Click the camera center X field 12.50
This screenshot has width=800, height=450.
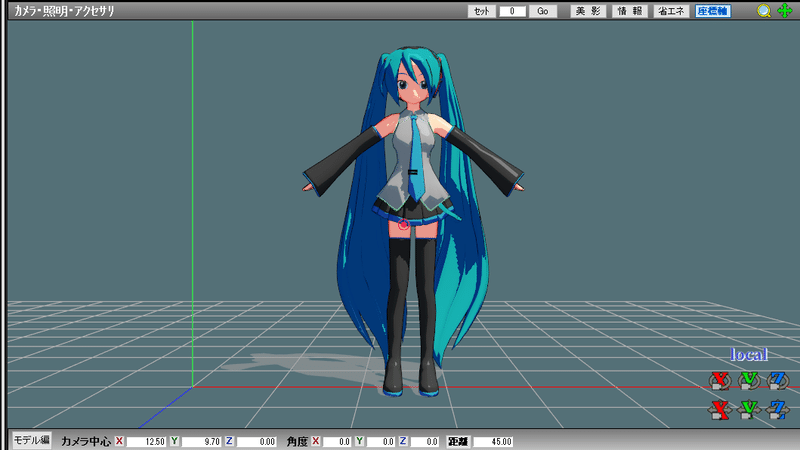[x=146, y=441]
